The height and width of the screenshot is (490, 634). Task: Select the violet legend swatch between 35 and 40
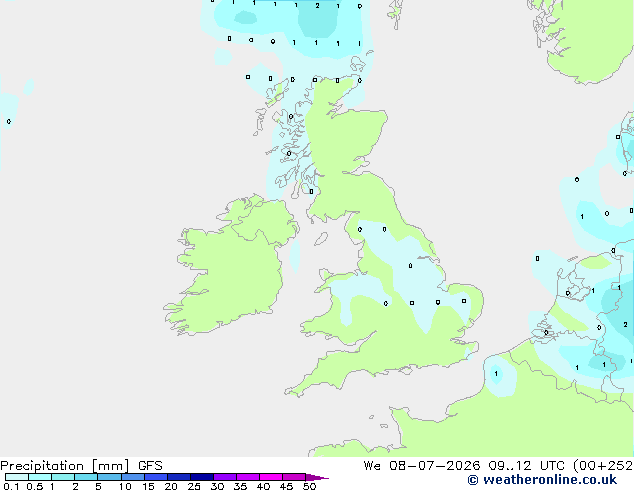[248, 477]
